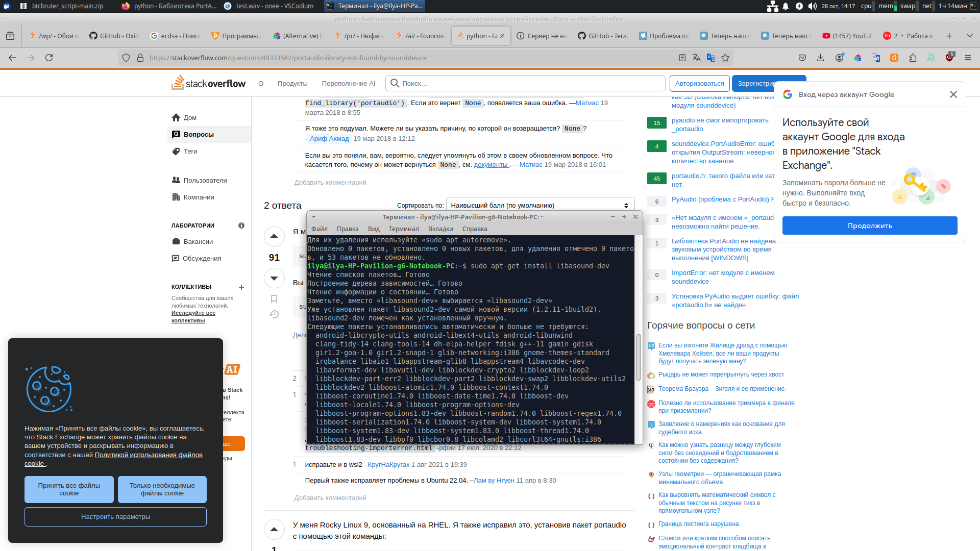Add a collective with the plus icon

241,287
